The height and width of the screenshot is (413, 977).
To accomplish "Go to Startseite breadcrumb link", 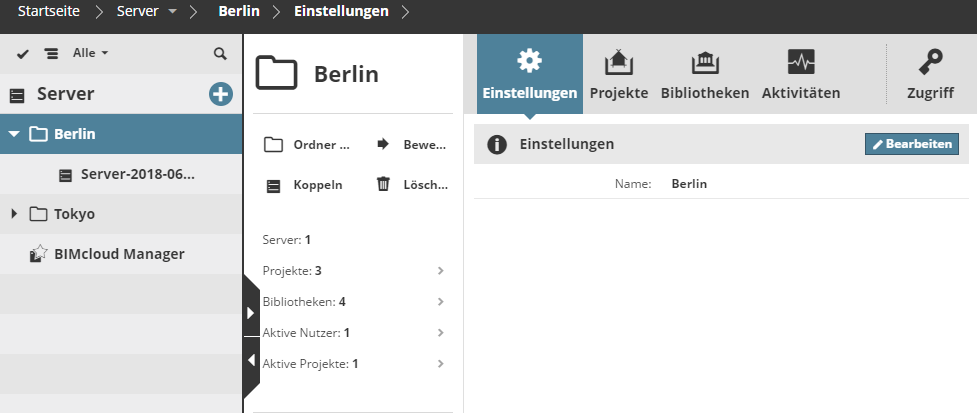I will (x=50, y=14).
